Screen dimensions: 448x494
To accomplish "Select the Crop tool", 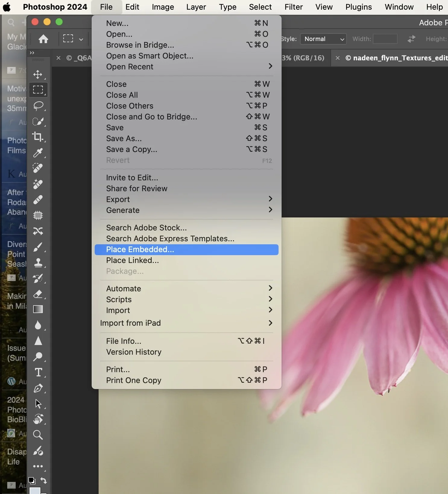I will (x=38, y=137).
